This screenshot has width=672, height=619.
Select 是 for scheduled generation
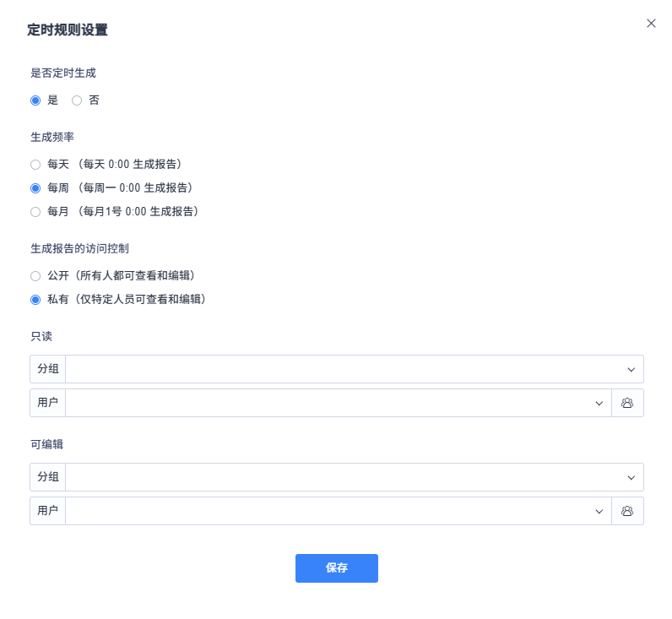35,100
